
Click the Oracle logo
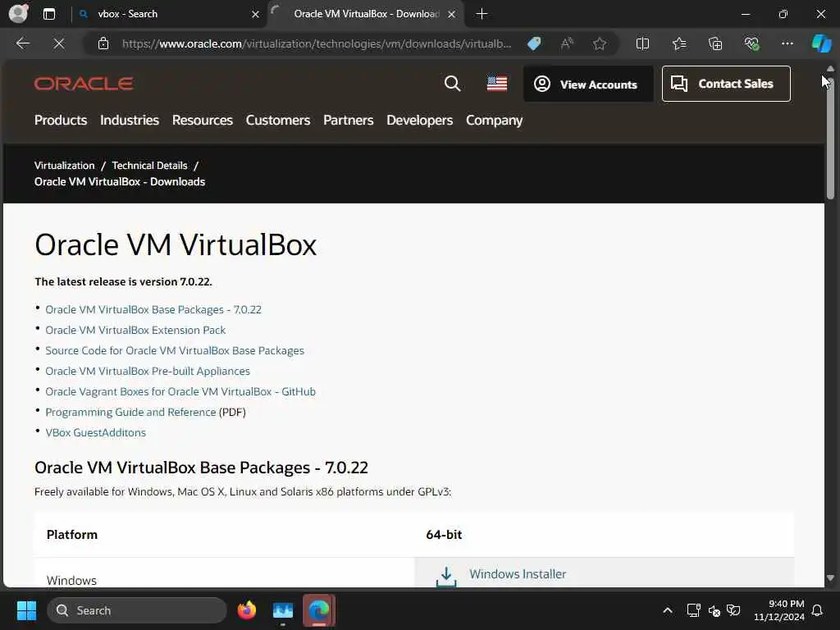coord(84,84)
